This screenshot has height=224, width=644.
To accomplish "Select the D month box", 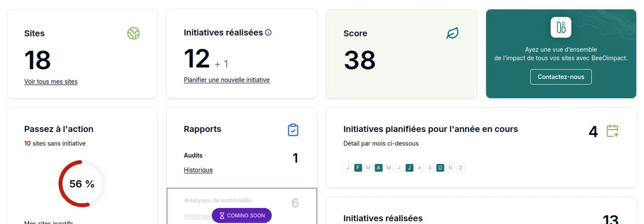I will (461, 168).
